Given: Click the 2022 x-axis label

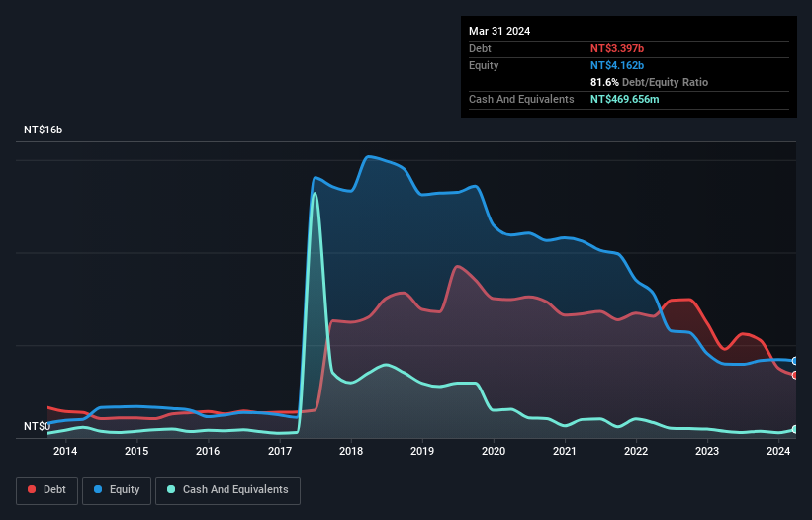Looking at the screenshot, I should 636,451.
